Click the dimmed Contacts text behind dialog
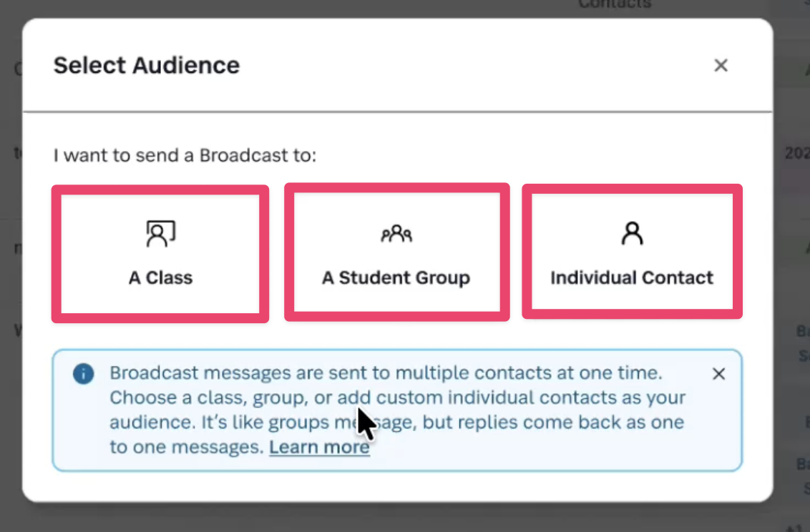This screenshot has height=532, width=810. pos(614,4)
